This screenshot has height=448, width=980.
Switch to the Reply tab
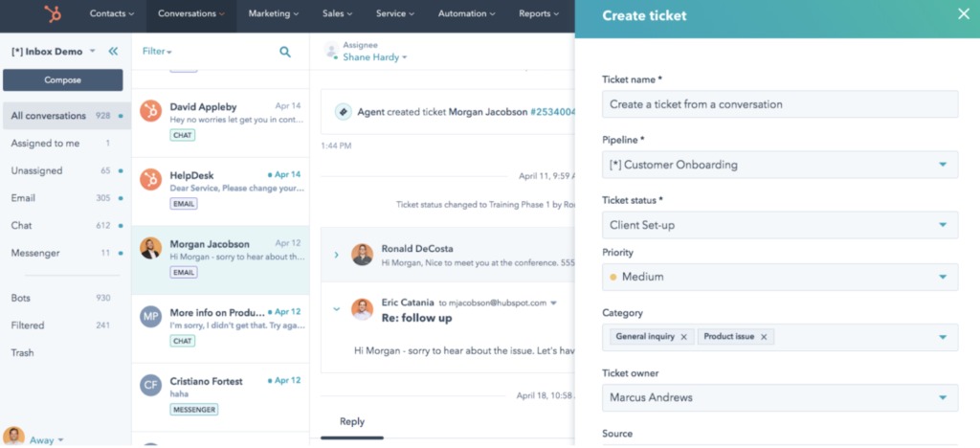coord(352,421)
